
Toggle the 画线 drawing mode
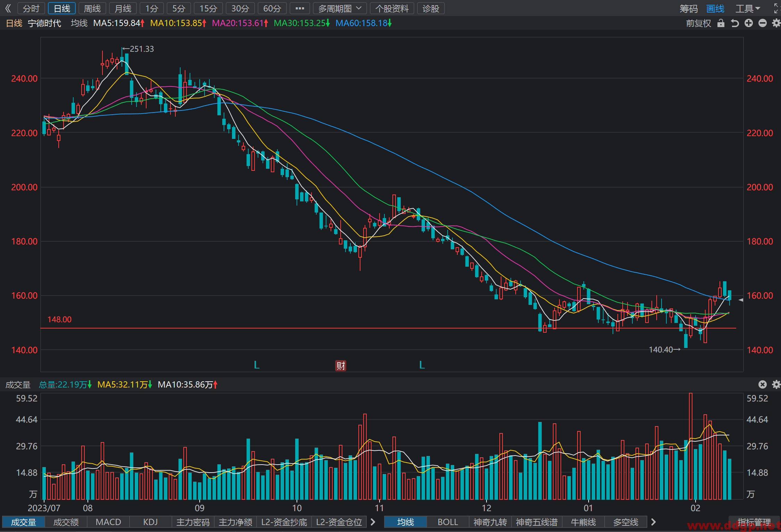click(x=715, y=9)
